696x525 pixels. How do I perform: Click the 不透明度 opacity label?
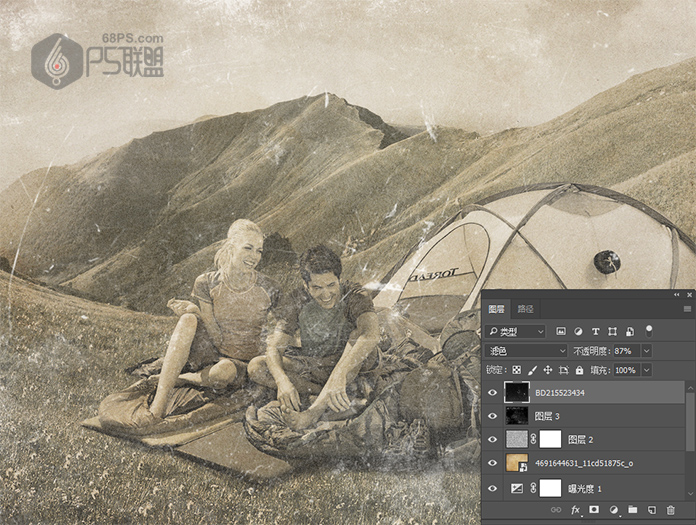(x=591, y=351)
